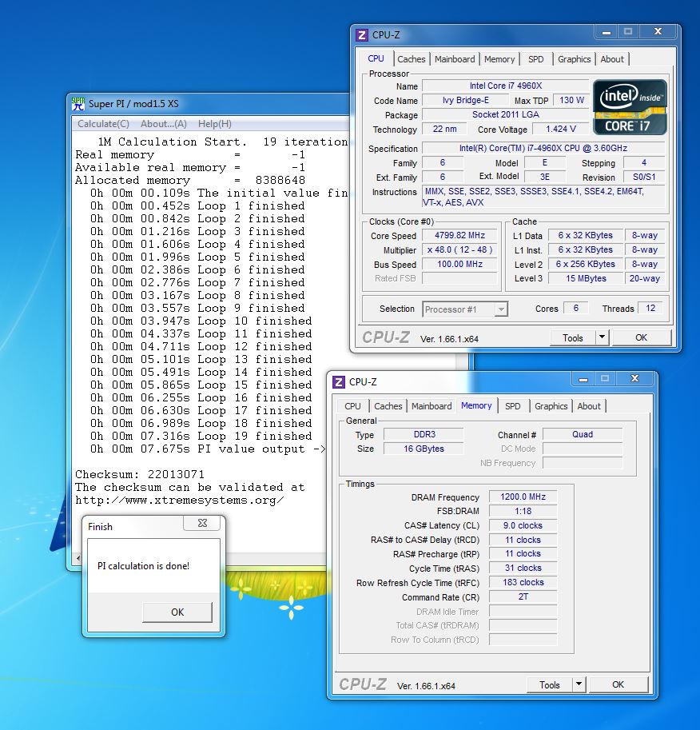700x730 pixels.
Task: Click the processor Name field Intel Core i7 4960X
Action: pyautogui.click(x=506, y=86)
